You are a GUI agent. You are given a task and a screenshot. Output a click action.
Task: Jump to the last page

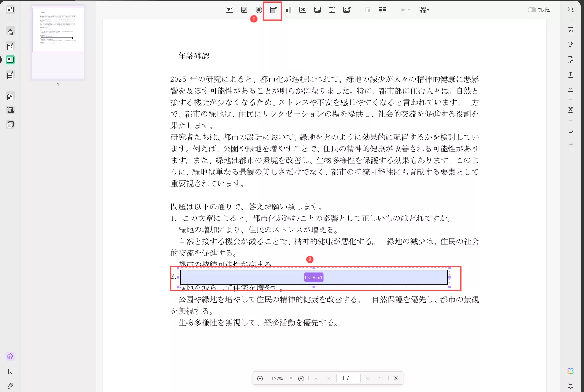tap(381, 378)
